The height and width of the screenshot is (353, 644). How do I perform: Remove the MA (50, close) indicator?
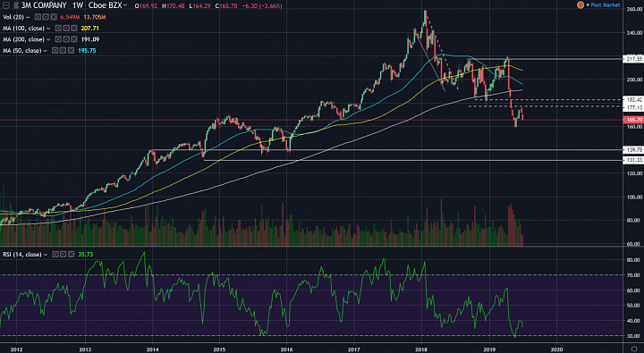71,50
